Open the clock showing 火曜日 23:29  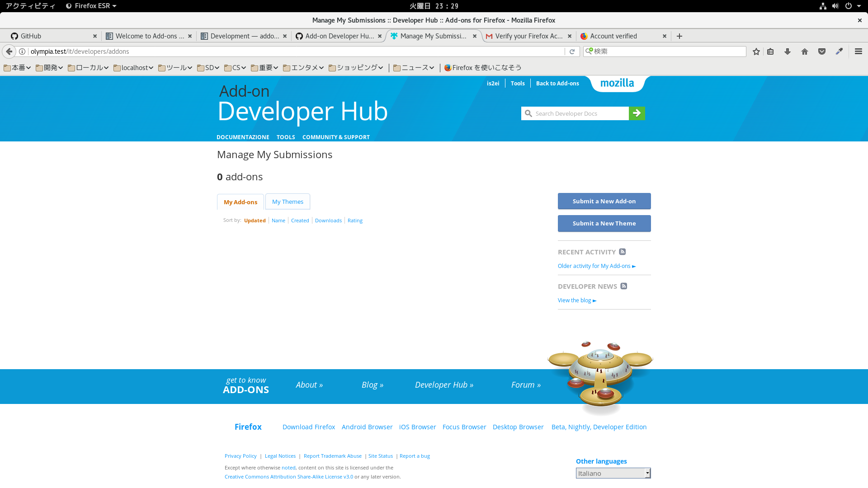(434, 6)
